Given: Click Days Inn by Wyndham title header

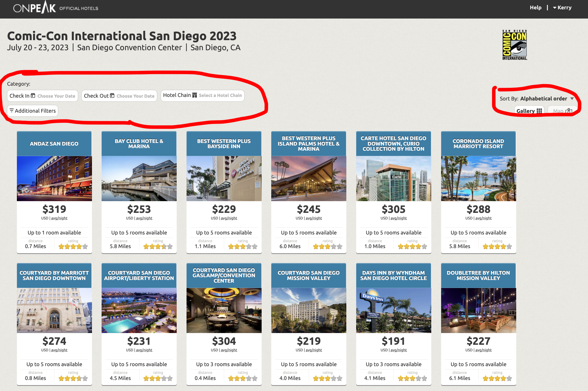Looking at the screenshot, I should click(393, 276).
